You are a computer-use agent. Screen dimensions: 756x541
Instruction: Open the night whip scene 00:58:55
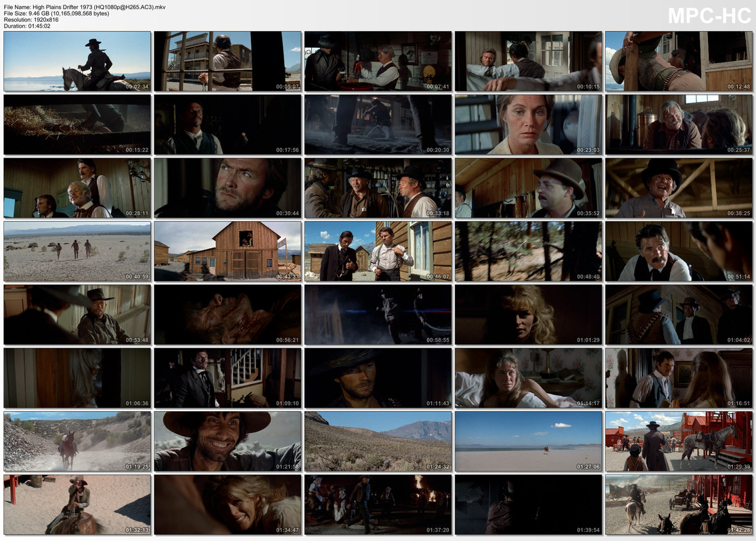click(x=378, y=314)
